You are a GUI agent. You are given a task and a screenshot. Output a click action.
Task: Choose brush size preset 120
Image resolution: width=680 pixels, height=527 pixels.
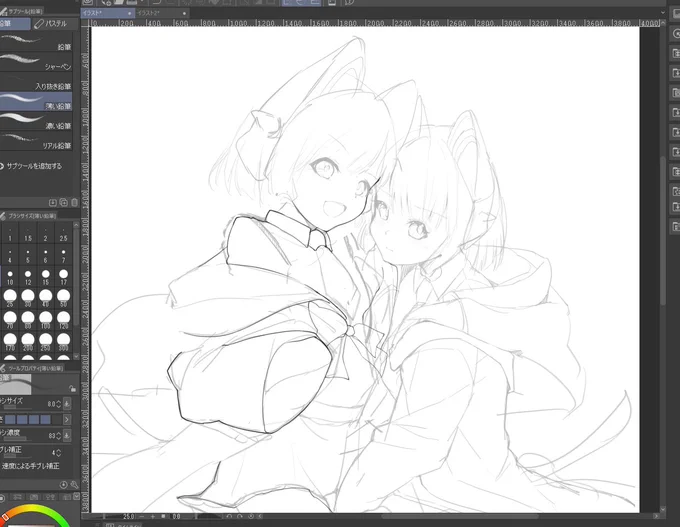tap(63, 320)
